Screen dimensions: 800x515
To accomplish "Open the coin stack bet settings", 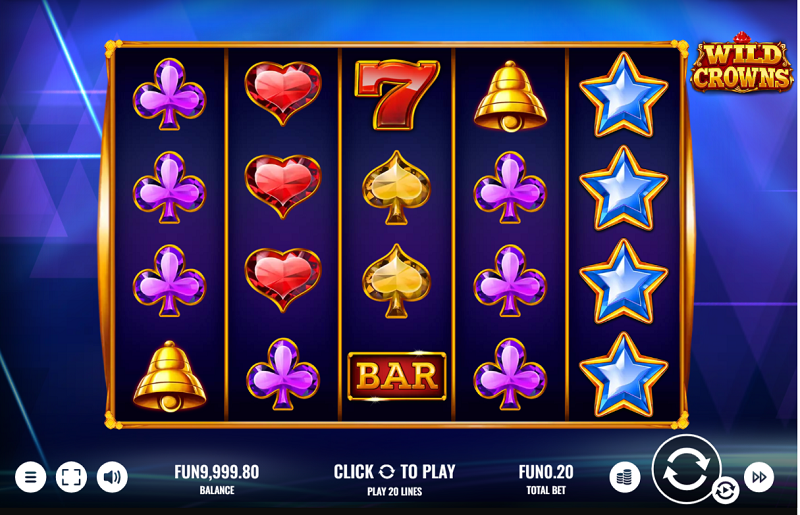I will [625, 477].
